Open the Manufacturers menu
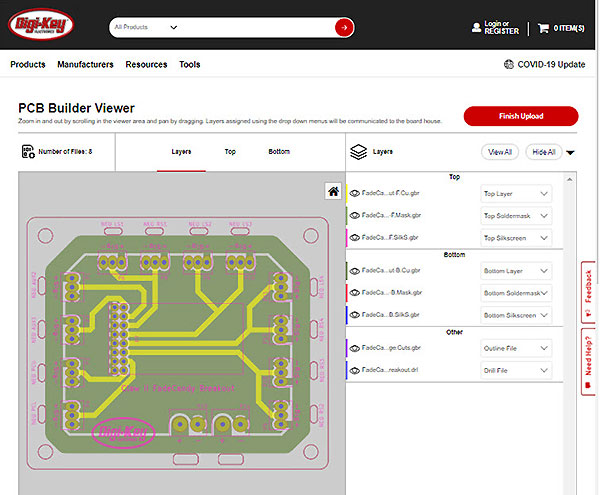This screenshot has width=600, height=495. coord(85,65)
